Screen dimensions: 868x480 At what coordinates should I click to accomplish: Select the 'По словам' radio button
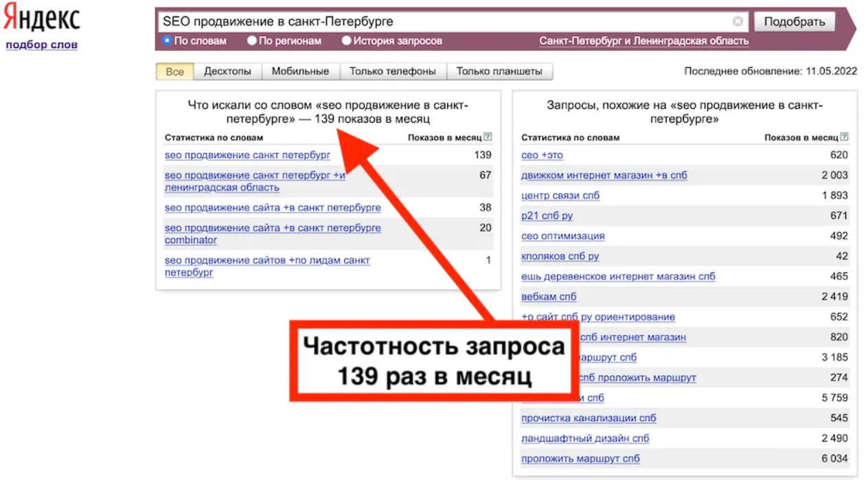(x=167, y=41)
